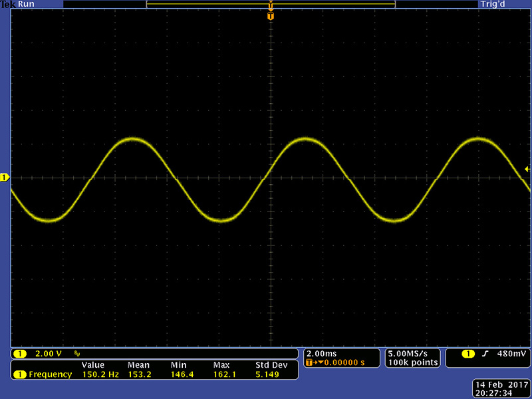
Task: Click the 2.00ms horizontal scale readout
Action: tap(321, 353)
